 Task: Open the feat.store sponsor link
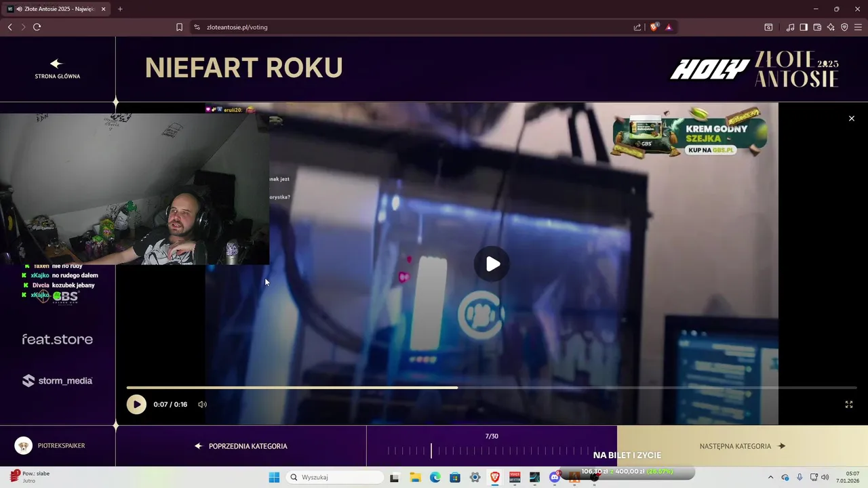coord(57,339)
